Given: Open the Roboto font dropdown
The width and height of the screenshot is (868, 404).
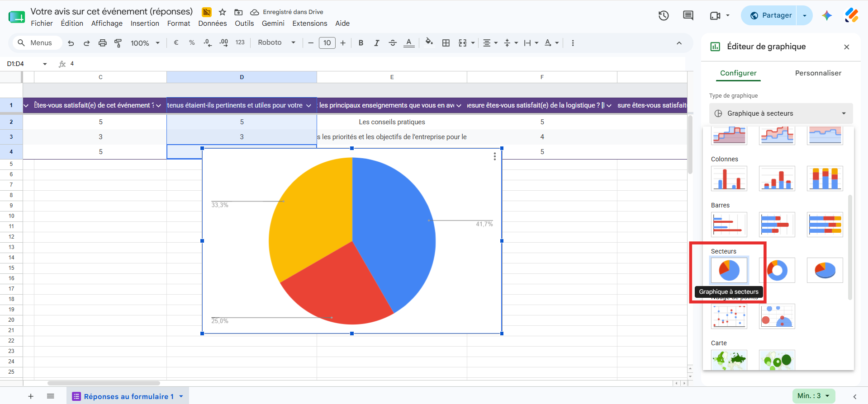Looking at the screenshot, I should point(276,42).
